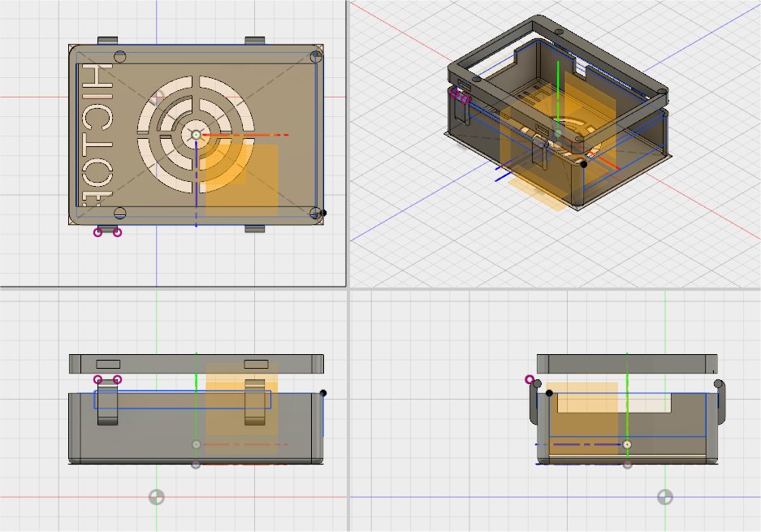Click the center point of the circular vent
This screenshot has height=532, width=761.
[x=196, y=135]
